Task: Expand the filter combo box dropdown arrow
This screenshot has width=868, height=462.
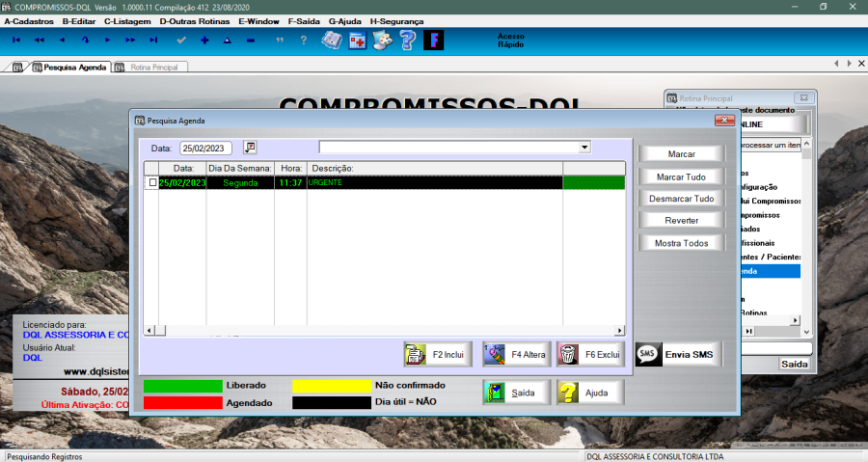Action: tap(584, 148)
